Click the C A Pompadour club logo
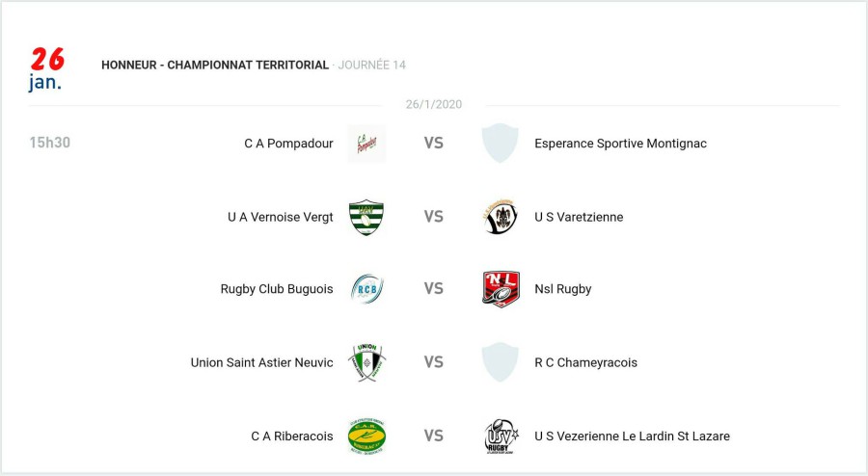868x476 pixels. coord(366,144)
